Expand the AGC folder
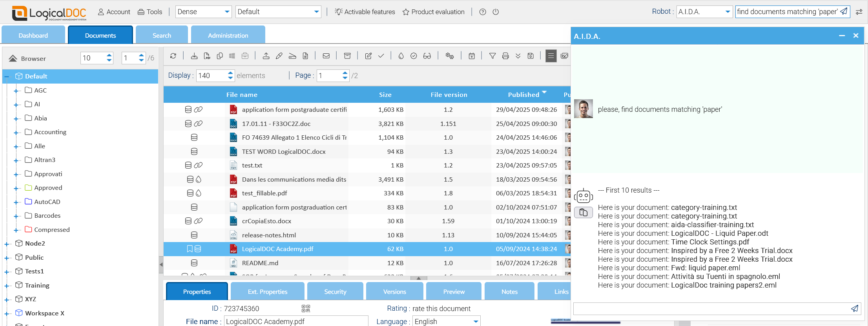868x326 pixels. [x=16, y=91]
